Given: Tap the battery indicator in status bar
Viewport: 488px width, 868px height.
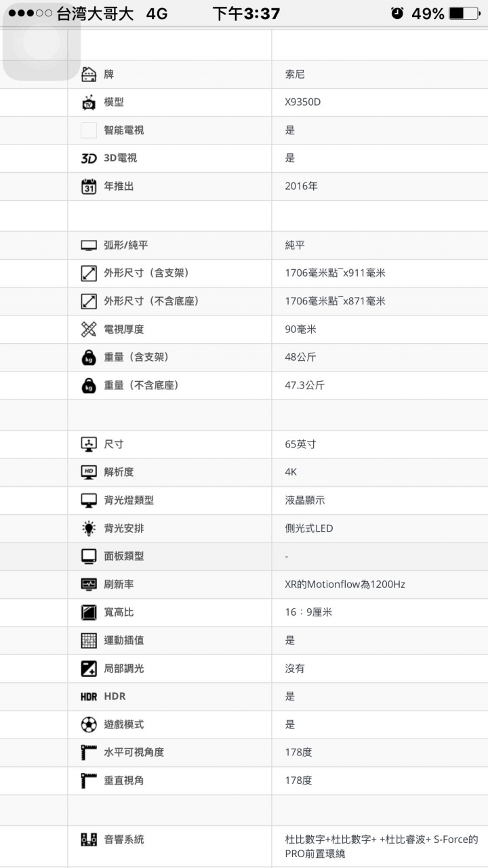Looking at the screenshot, I should pos(464,14).
